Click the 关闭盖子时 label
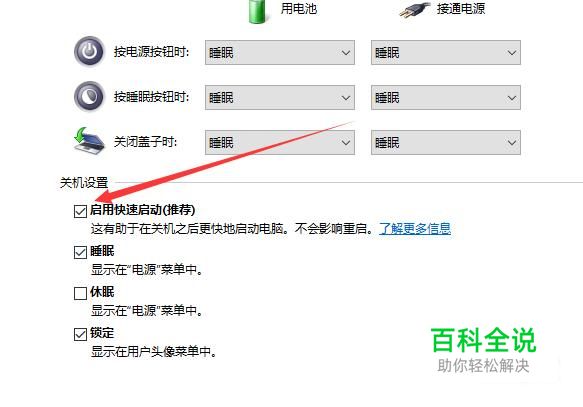The width and height of the screenshot is (583, 407). pyautogui.click(x=146, y=142)
